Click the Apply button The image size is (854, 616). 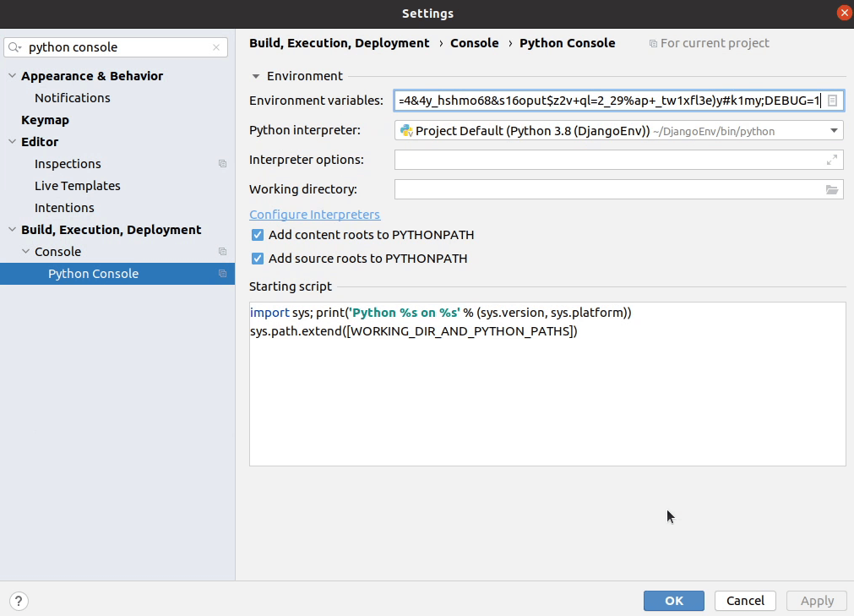click(x=815, y=600)
